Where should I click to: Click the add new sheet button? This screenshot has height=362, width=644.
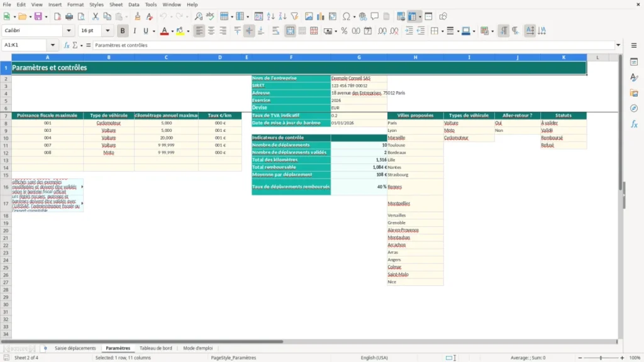click(45, 348)
